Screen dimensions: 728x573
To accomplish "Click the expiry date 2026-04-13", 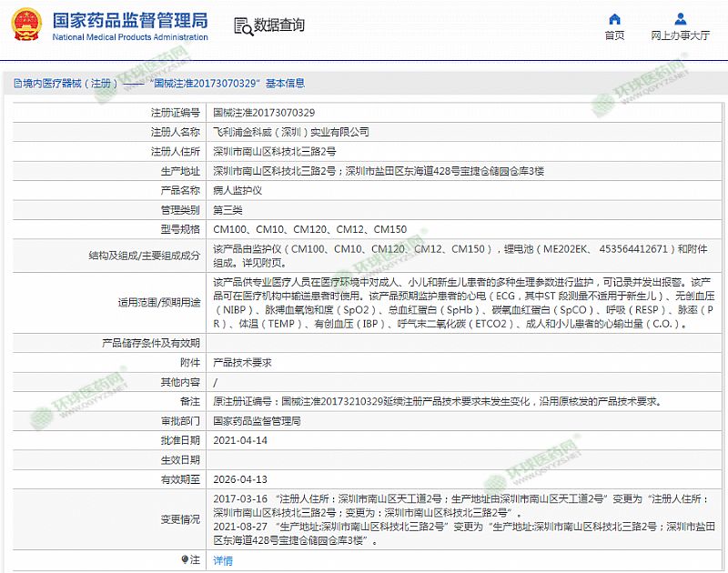I will [240, 478].
